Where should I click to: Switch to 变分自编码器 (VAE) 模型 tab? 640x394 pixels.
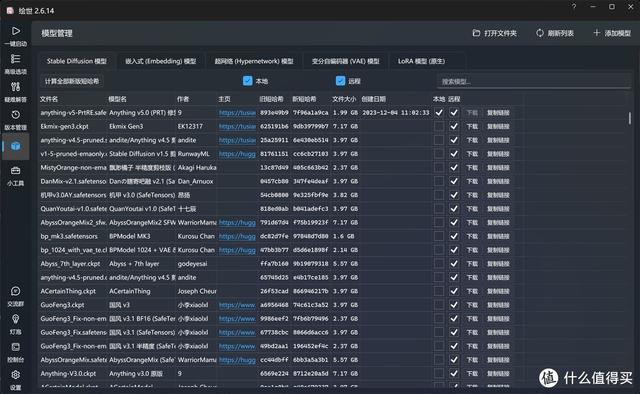[x=346, y=61]
